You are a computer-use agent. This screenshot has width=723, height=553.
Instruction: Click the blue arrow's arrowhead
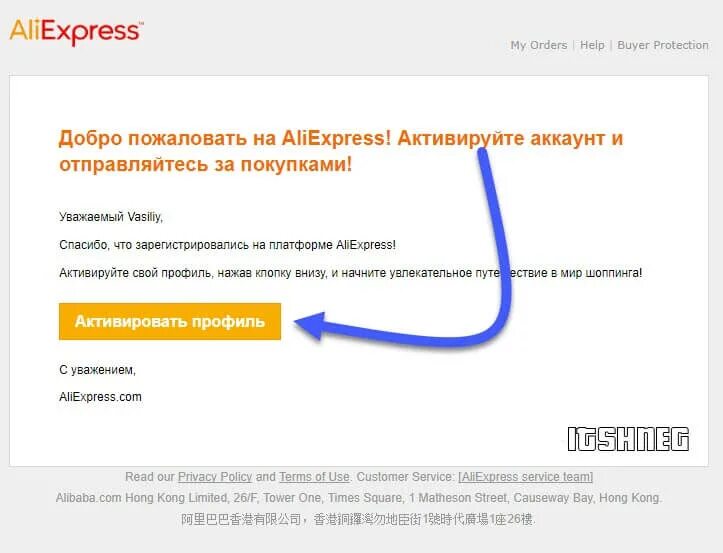point(310,325)
